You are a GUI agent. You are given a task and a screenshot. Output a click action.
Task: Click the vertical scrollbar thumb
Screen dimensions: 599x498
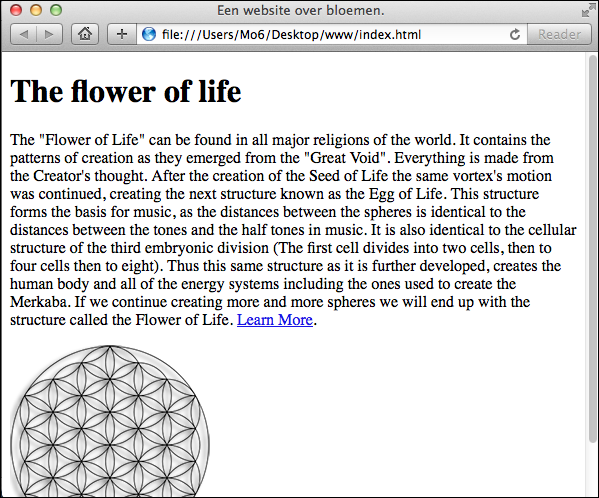593,248
